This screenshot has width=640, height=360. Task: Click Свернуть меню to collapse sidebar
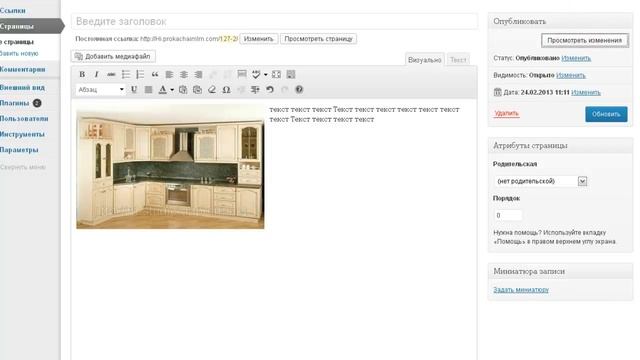click(x=23, y=167)
